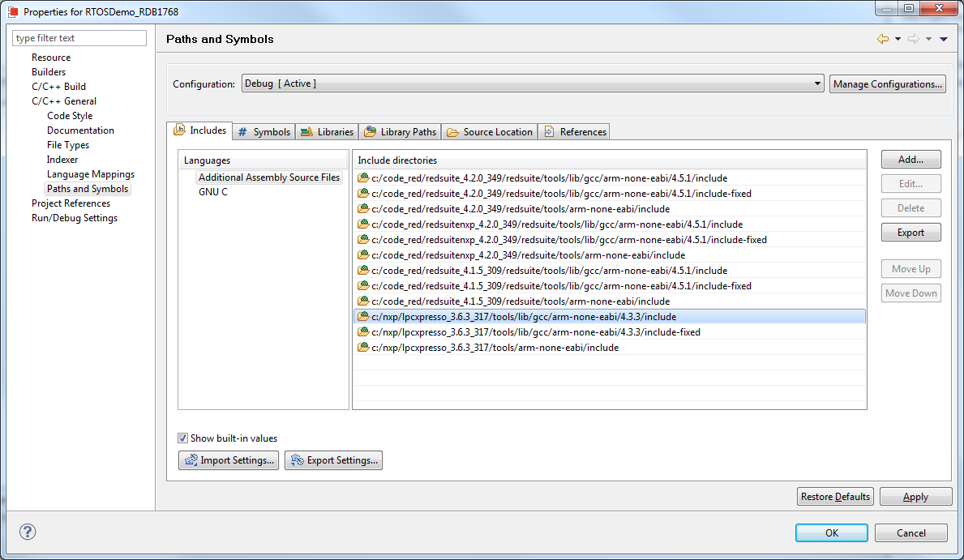Click the Export button
Screen dimensions: 964x560
click(911, 233)
